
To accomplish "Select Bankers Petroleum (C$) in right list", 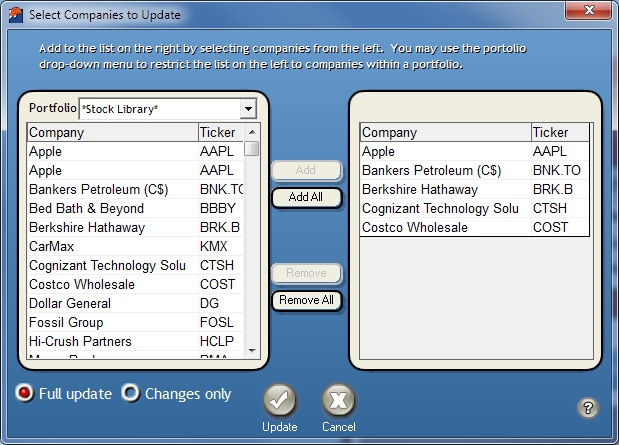I will tap(475, 170).
